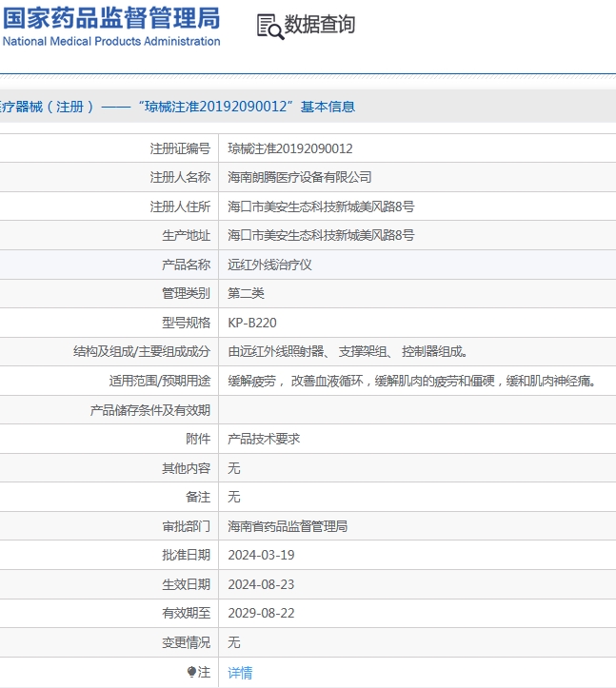Select expiry date 2029-08-22

[x=261, y=613]
